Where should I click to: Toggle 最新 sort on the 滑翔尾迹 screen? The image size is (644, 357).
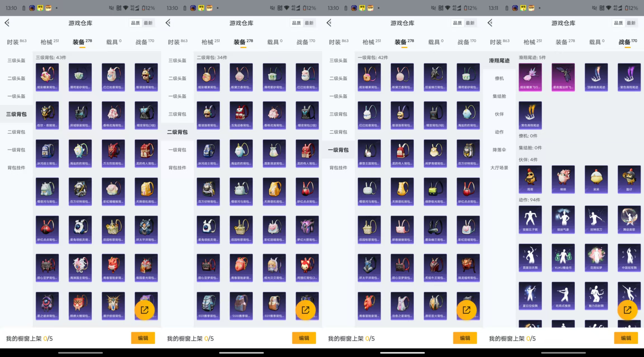click(x=631, y=23)
